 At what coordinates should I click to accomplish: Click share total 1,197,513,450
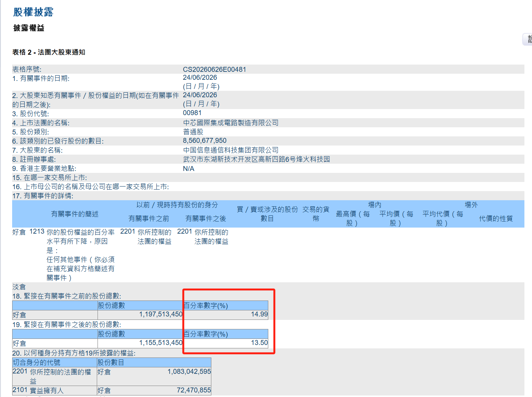click(161, 314)
